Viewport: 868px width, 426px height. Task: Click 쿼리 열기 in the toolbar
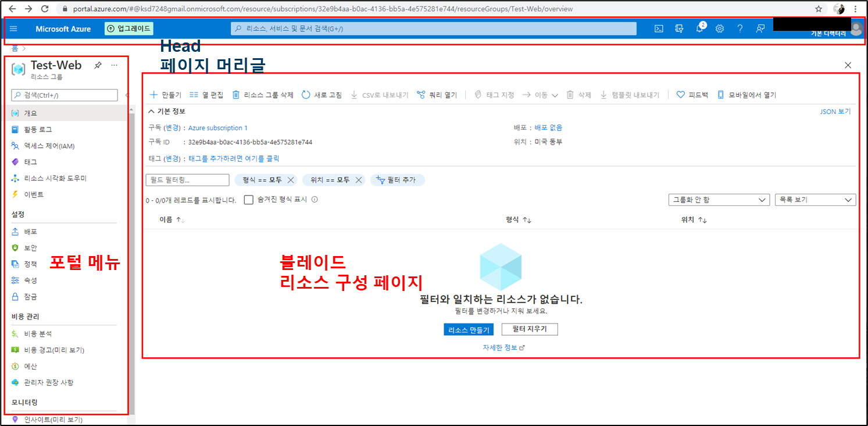pyautogui.click(x=437, y=95)
